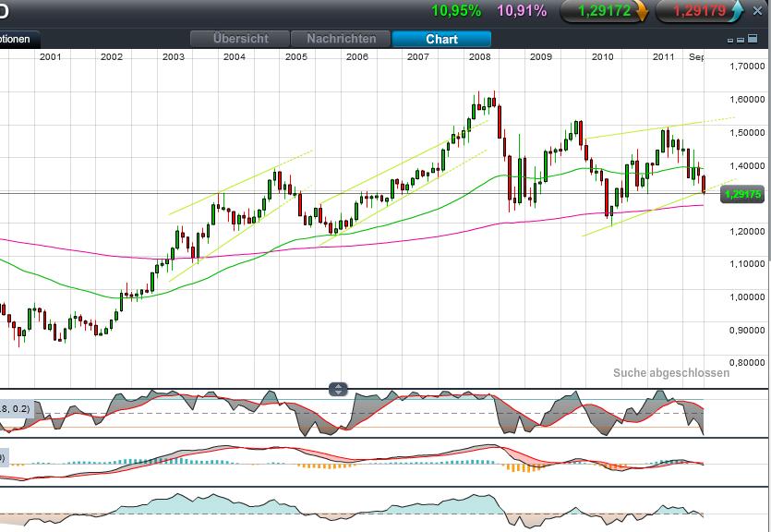The width and height of the screenshot is (771, 532).
Task: Select the Chart tab
Action: (x=441, y=39)
